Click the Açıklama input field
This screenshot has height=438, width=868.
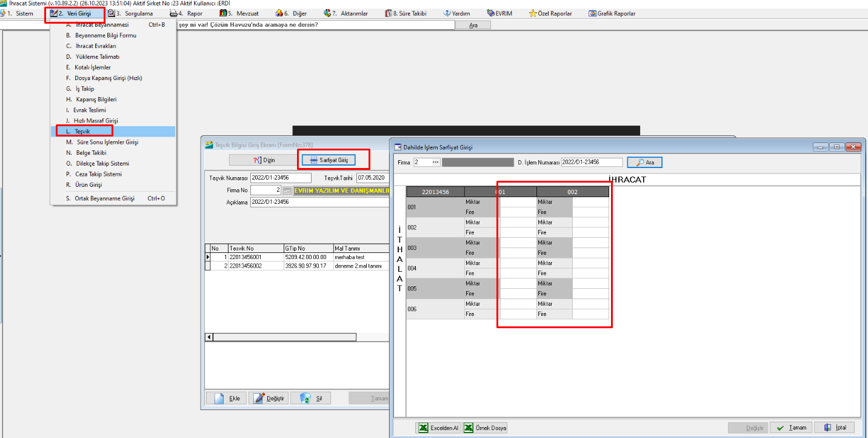coord(319,202)
